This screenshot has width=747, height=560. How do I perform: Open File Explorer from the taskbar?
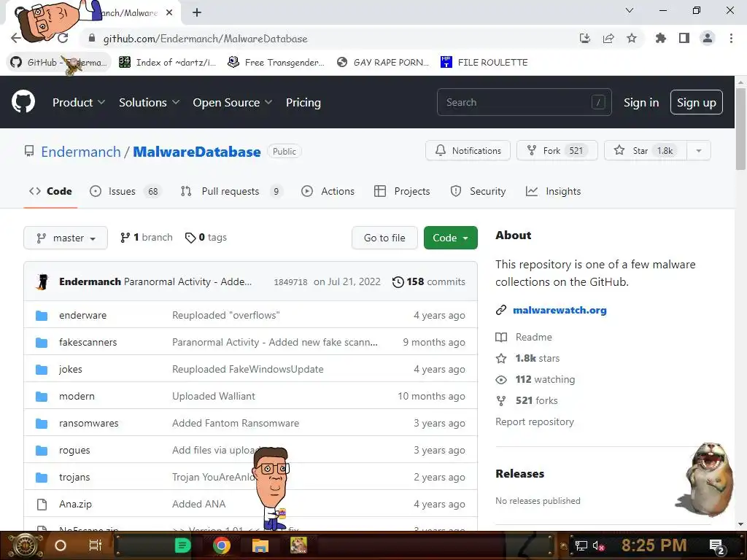point(260,545)
